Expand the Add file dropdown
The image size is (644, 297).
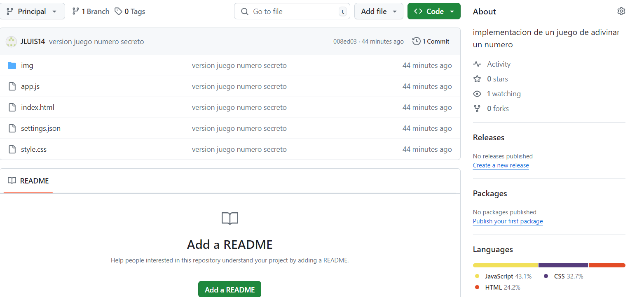tap(378, 11)
